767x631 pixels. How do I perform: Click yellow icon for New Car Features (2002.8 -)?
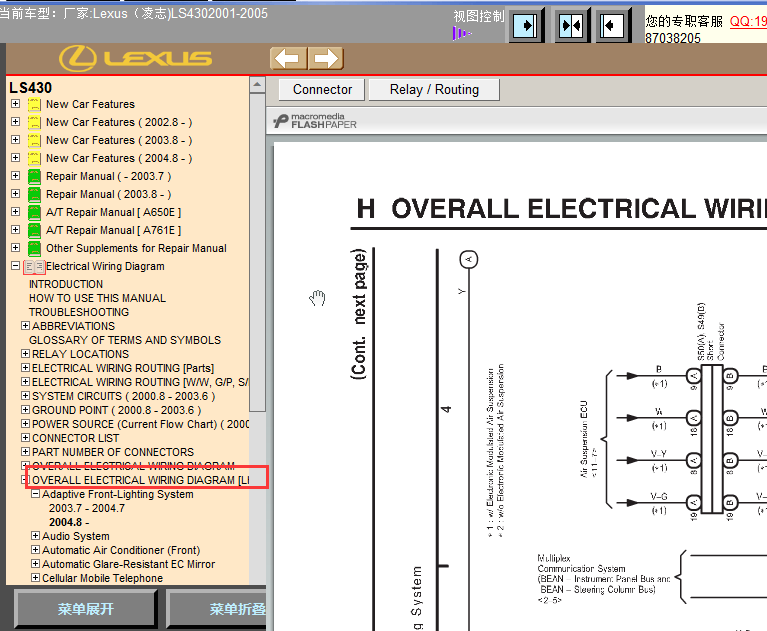(34, 122)
